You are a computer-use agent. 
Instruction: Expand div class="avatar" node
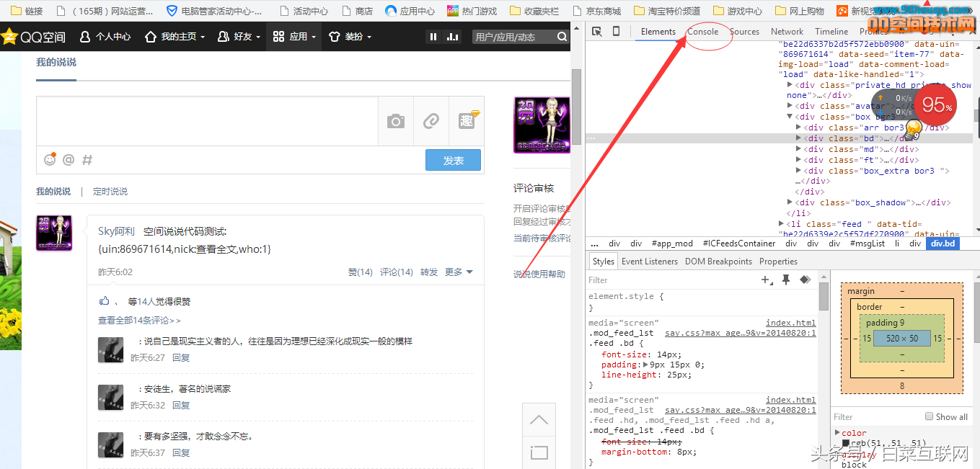[x=790, y=106]
